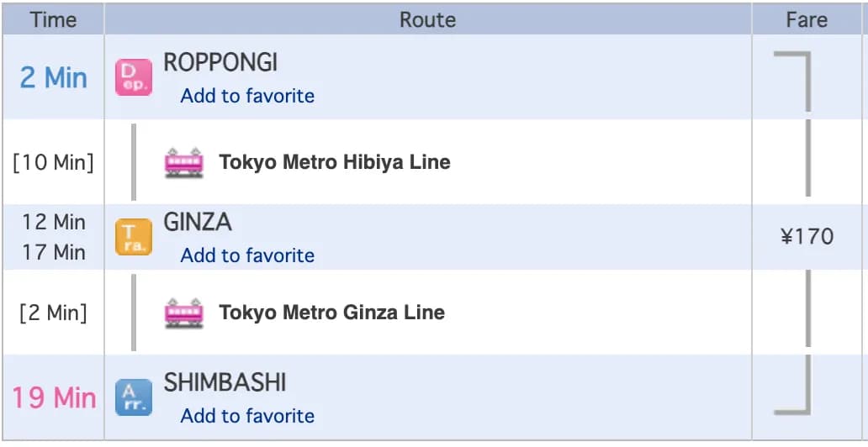The width and height of the screenshot is (868, 447).
Task: Select the ROPPONGI station name
Action: coord(220,63)
